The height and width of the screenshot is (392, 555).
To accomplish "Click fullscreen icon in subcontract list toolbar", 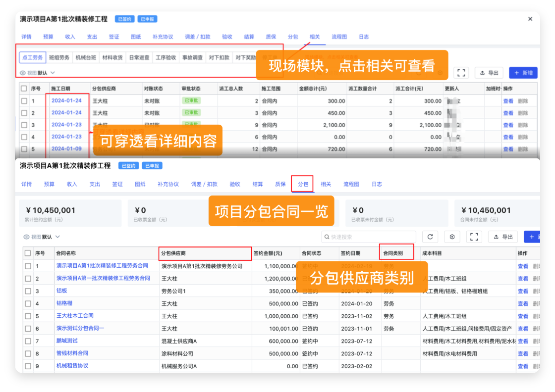I will point(474,237).
